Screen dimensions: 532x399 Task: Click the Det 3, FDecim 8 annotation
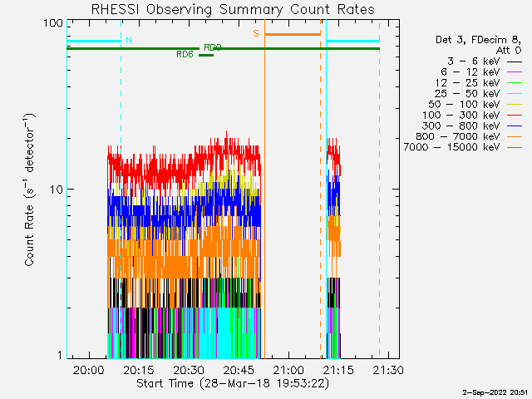(478, 40)
